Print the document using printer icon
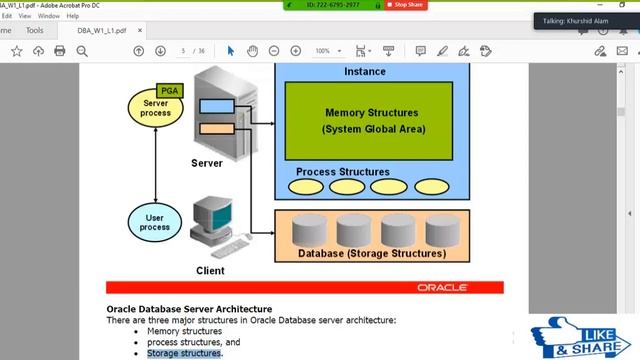The width and height of the screenshot is (640, 360). 60,51
